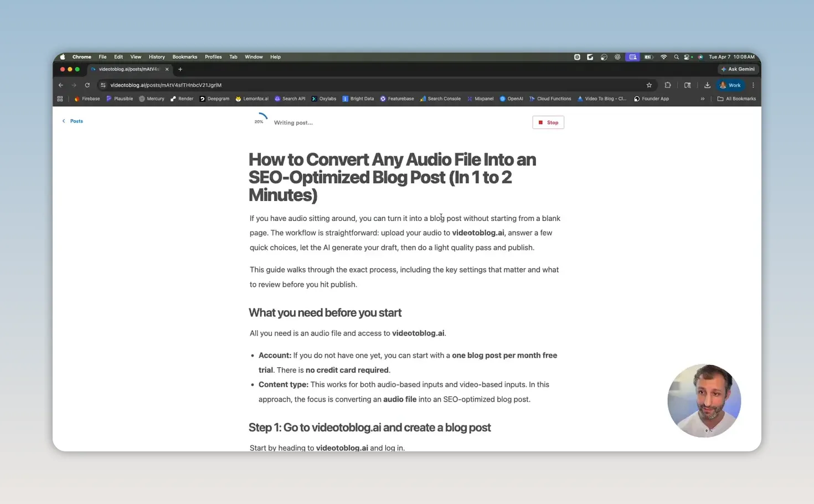814x504 pixels.
Task: Open the Mercury bookmark
Action: coord(152,99)
